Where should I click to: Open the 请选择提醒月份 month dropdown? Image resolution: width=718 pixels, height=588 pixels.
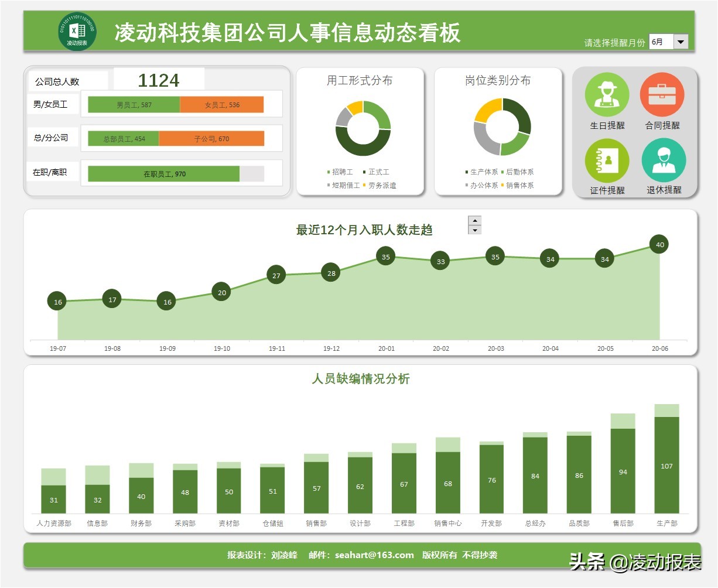pos(680,42)
